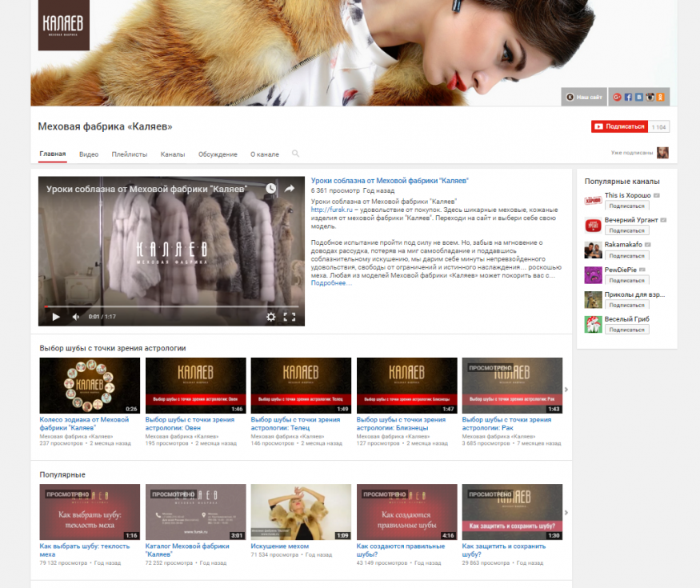This screenshot has width=700, height=588.
Task: Open Искушение мехом video thumbnail
Action: click(301, 512)
